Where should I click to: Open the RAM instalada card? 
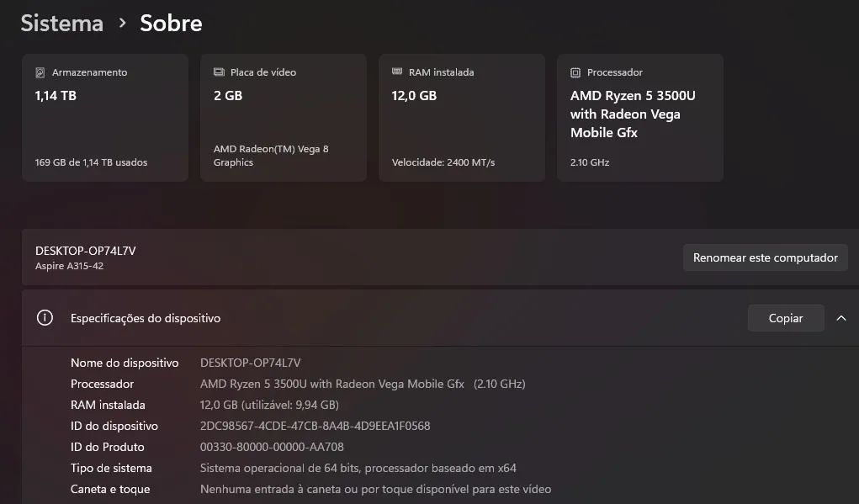(x=461, y=118)
